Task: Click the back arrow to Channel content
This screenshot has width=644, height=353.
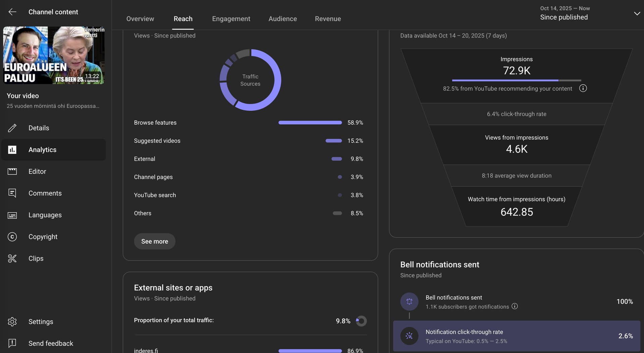Action: [x=12, y=12]
